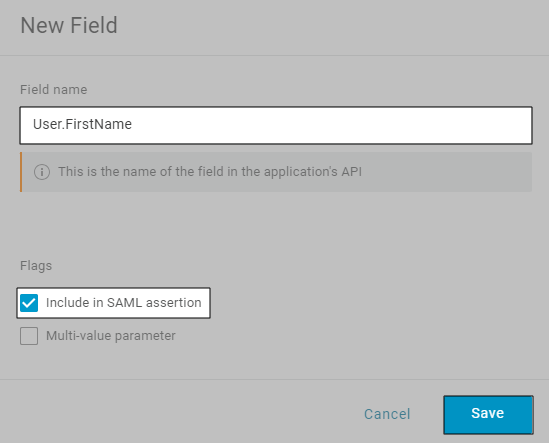Click the hint text about application's API

click(x=210, y=172)
